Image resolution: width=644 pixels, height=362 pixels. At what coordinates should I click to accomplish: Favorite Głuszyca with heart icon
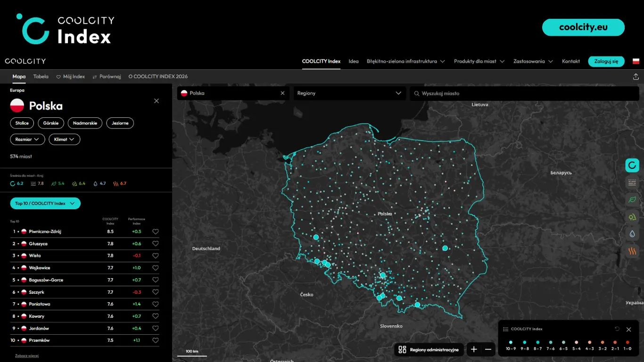[x=156, y=244]
